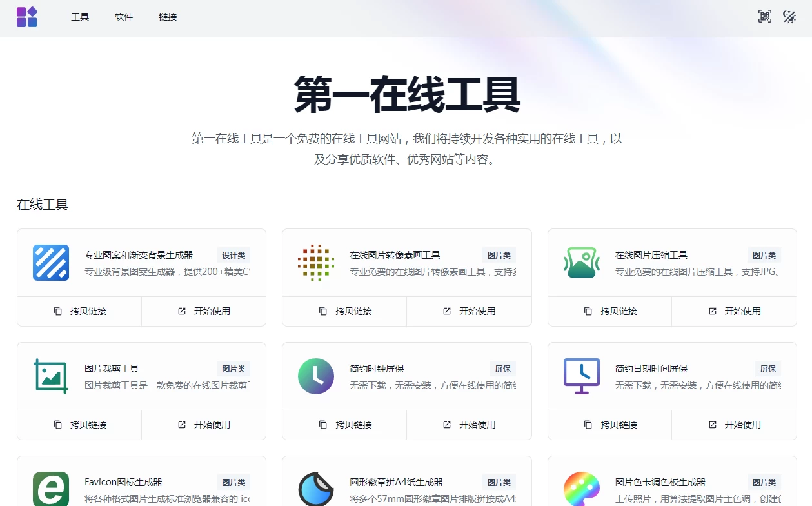812x506 pixels.
Task: Start using 专业图案和渐变背景生成器
Action: tap(204, 311)
